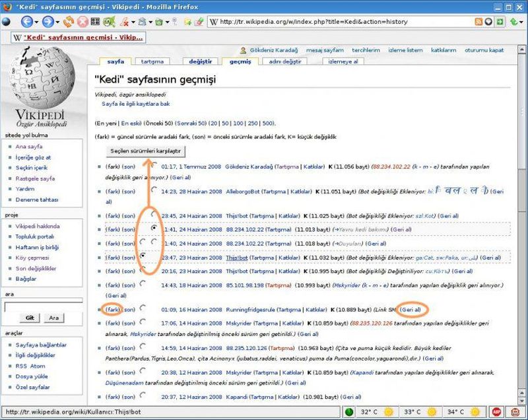
Task: Expand the dropdown arrow at the far right of the navigation toolbar
Action: (x=523, y=22)
